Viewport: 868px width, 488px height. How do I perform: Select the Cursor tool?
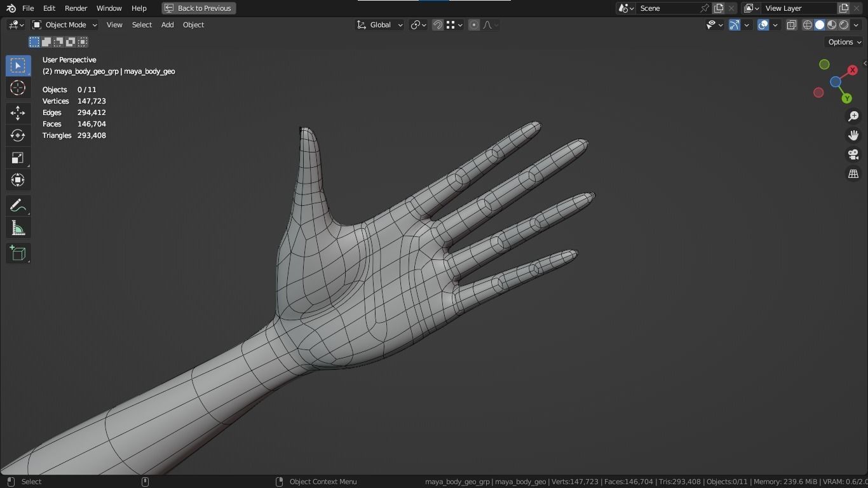(x=18, y=88)
